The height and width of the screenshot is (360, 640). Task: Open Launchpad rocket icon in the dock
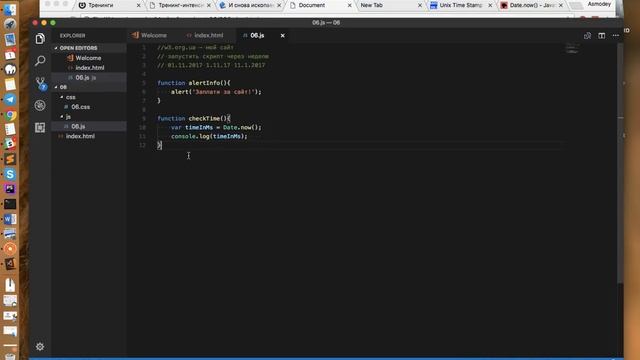[x=10, y=24]
